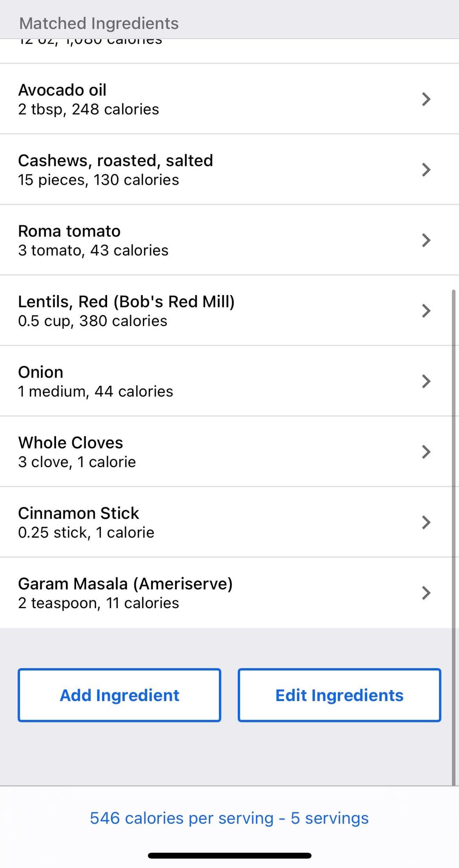Select the Roma tomato list entry
This screenshot has width=459, height=868.
(69, 231)
